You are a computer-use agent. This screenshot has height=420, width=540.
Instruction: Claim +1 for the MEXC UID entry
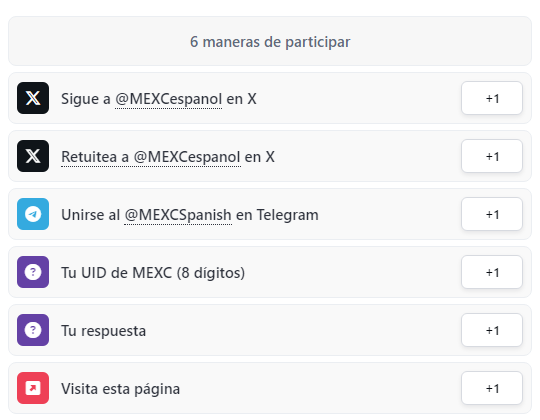[x=492, y=272]
